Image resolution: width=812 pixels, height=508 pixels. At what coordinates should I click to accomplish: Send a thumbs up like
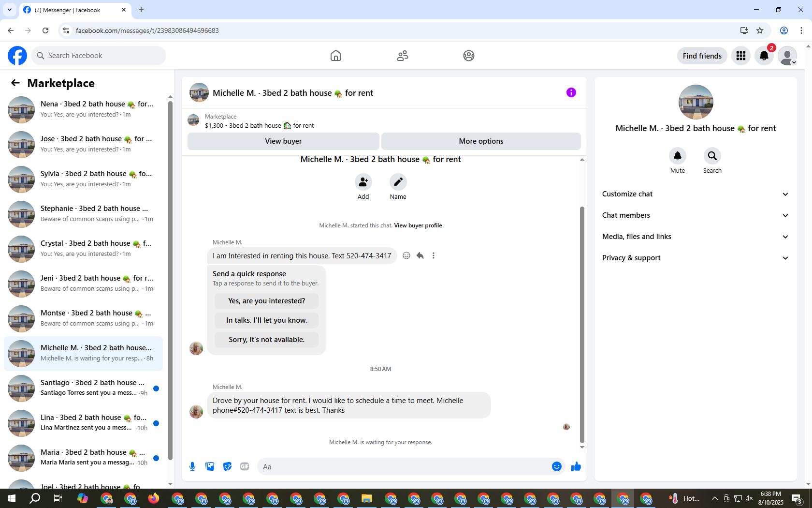(x=576, y=466)
